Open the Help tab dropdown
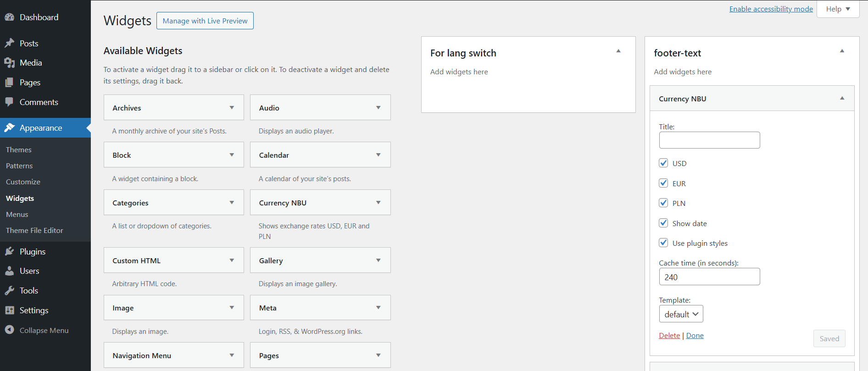868x371 pixels. point(838,9)
